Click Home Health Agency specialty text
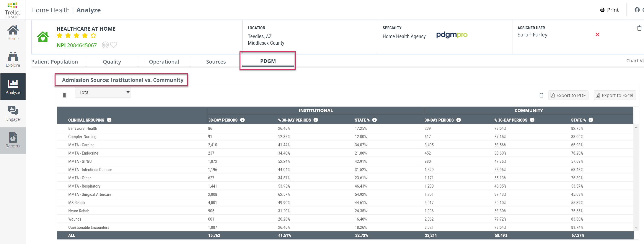The height and width of the screenshot is (244, 644). click(404, 36)
